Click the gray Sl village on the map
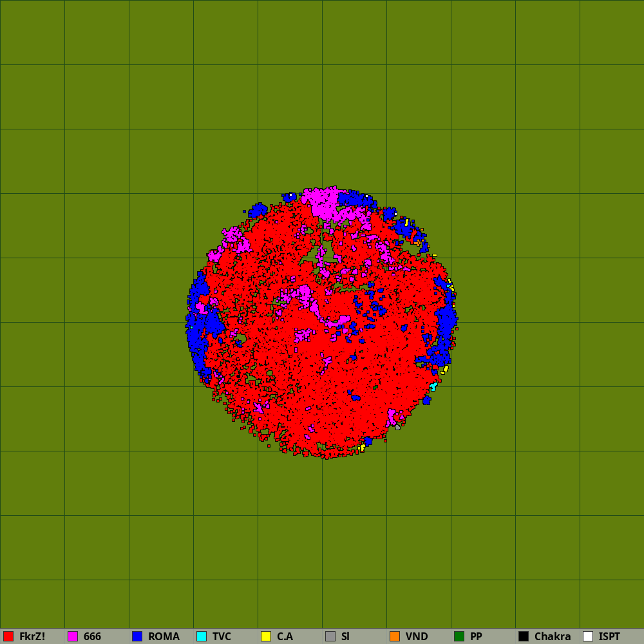 (x=397, y=428)
